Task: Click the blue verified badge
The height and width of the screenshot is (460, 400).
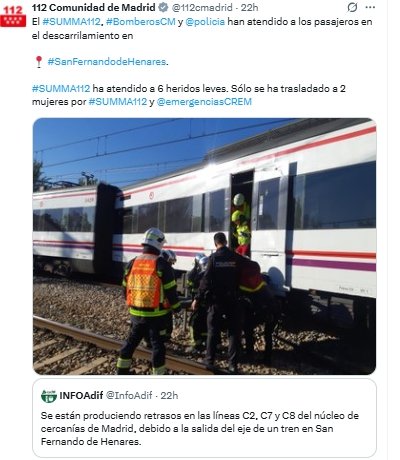Action: coord(163,7)
